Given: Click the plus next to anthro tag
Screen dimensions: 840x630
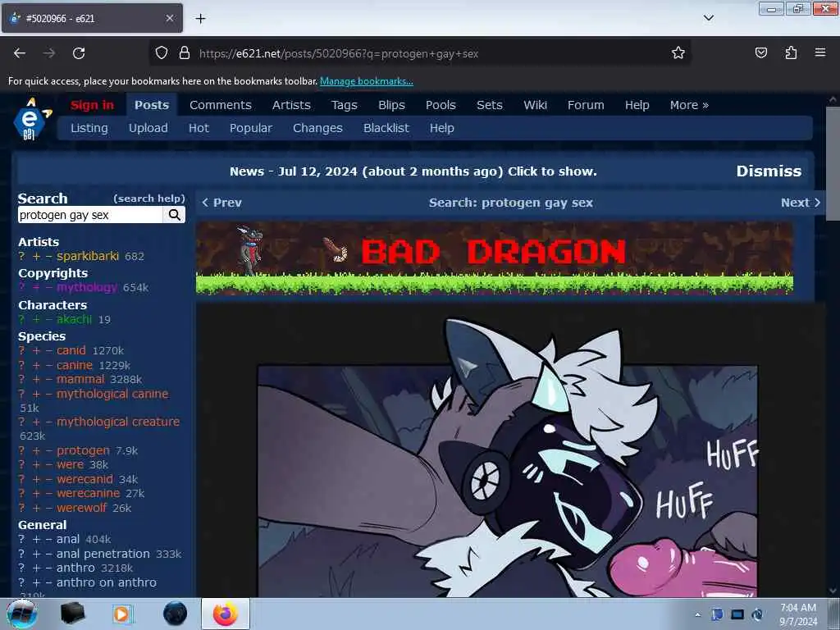Looking at the screenshot, I should [36, 568].
